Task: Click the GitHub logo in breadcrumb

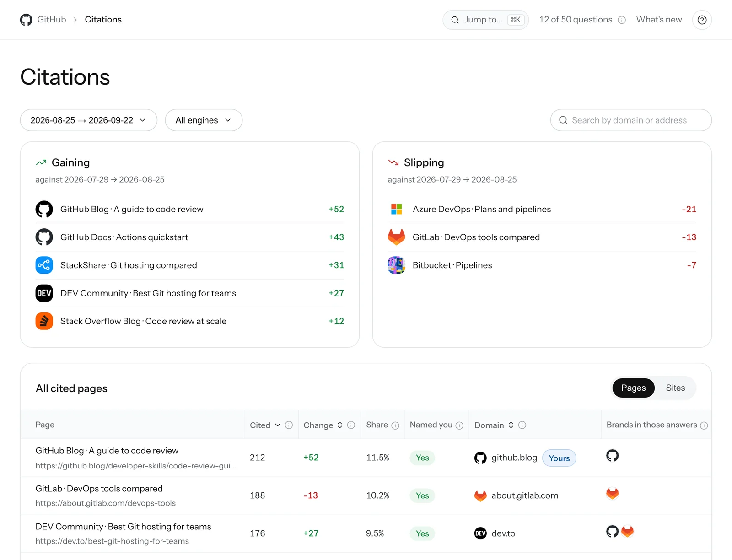Action: [x=26, y=20]
